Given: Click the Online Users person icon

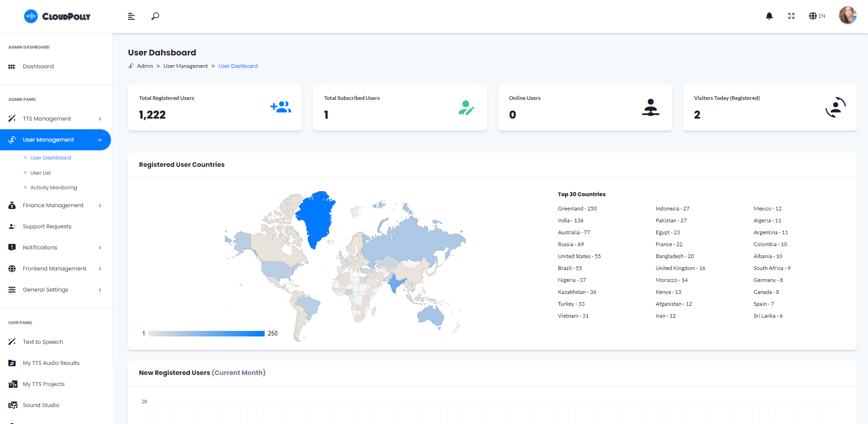Looking at the screenshot, I should pos(651,108).
